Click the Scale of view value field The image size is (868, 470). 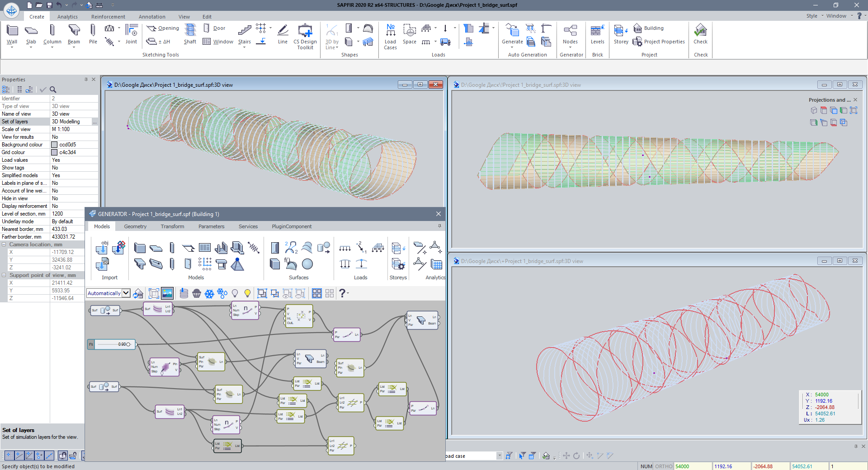[x=73, y=129]
